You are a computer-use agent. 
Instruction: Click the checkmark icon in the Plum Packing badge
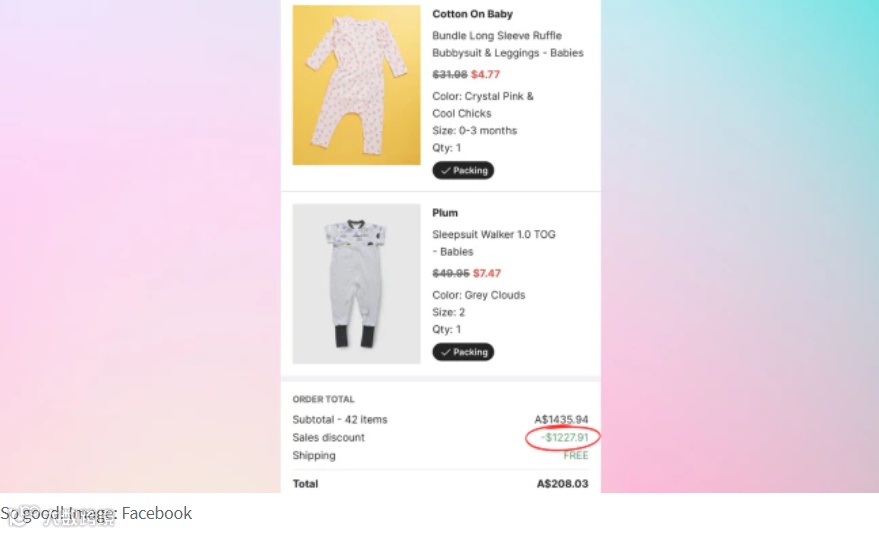(445, 352)
